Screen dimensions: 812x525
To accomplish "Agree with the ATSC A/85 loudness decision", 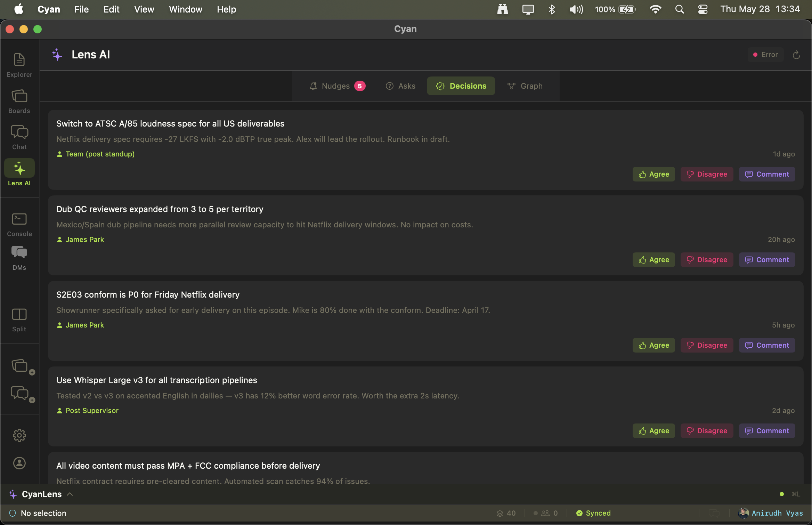I will pyautogui.click(x=654, y=174).
